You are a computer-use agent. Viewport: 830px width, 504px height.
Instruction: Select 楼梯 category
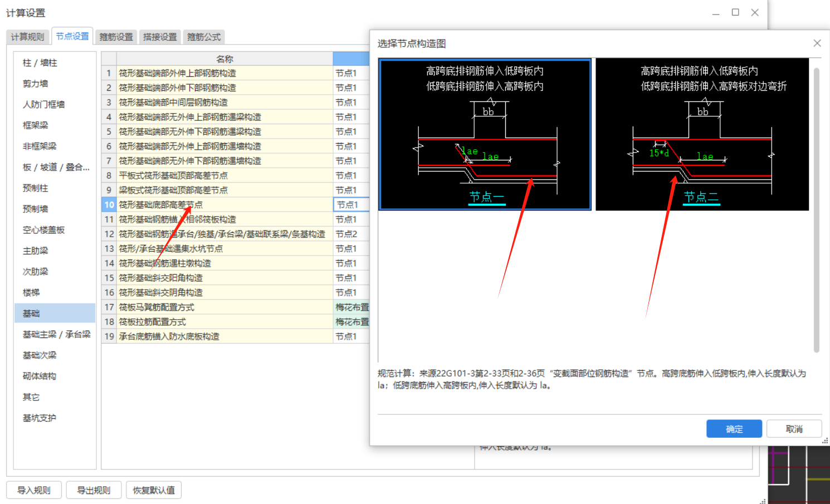(x=55, y=292)
